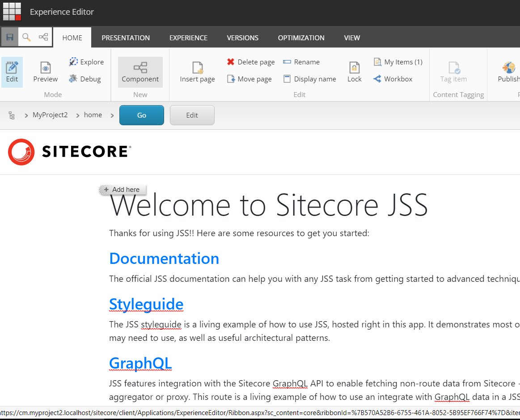The image size is (520, 420).
Task: Open the PRESENTATION tab
Action: click(x=126, y=38)
